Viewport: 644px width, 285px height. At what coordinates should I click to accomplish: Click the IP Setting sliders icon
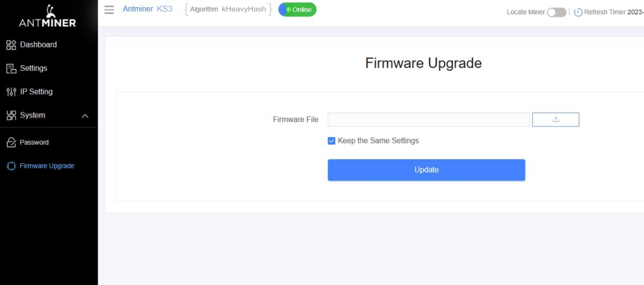[x=11, y=92]
